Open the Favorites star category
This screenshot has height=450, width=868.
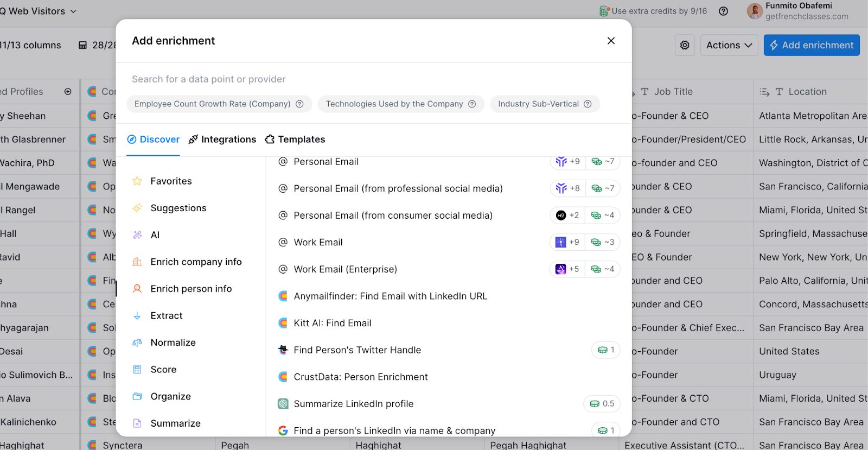(x=137, y=181)
